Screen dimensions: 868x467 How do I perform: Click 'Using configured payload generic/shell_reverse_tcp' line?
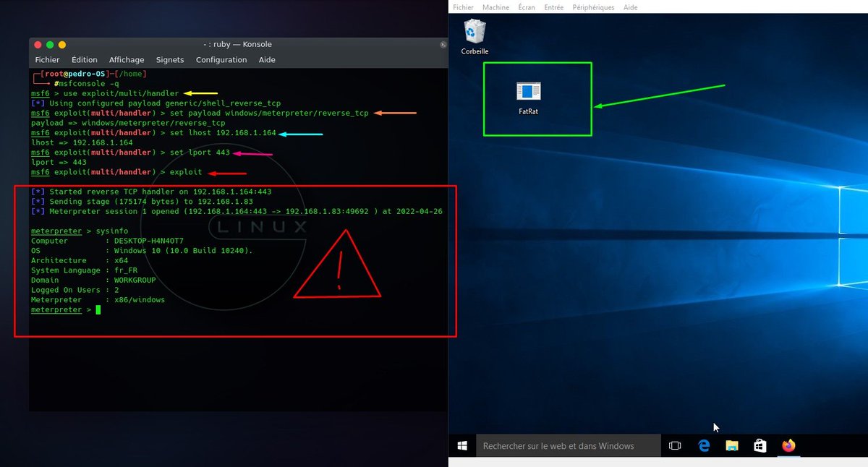coord(156,104)
